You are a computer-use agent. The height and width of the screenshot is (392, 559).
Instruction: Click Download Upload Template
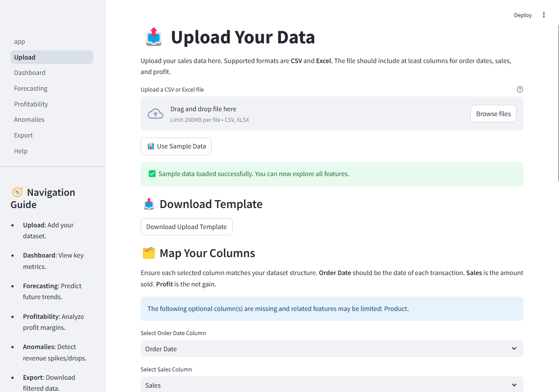(x=186, y=226)
